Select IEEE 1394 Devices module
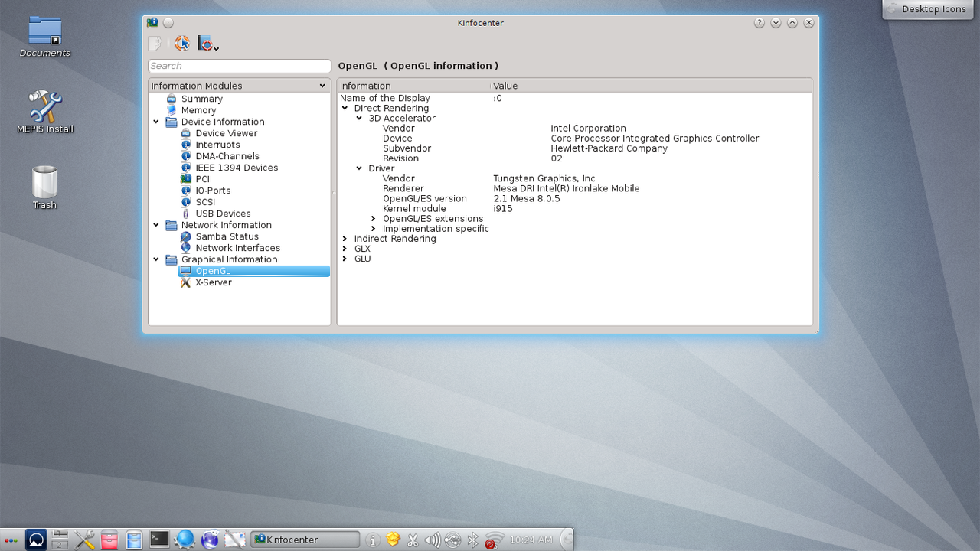The height and width of the screenshot is (551, 980). 237,168
